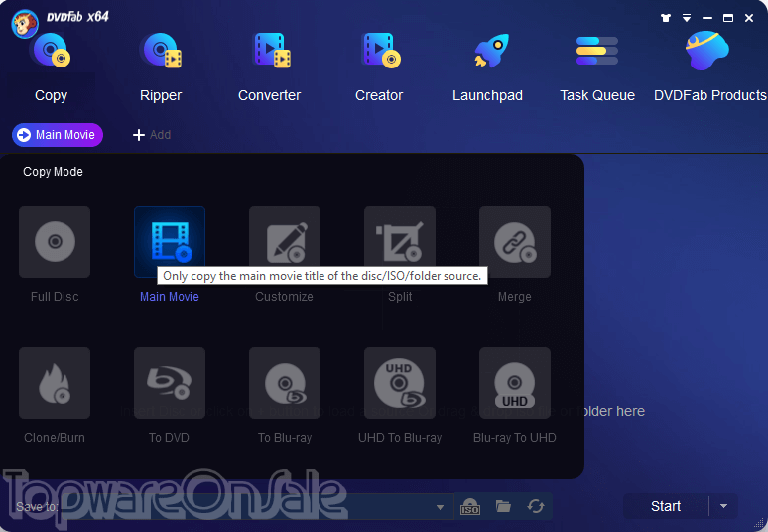Open the Task Queue
Image resolution: width=768 pixels, height=532 pixels.
(597, 67)
